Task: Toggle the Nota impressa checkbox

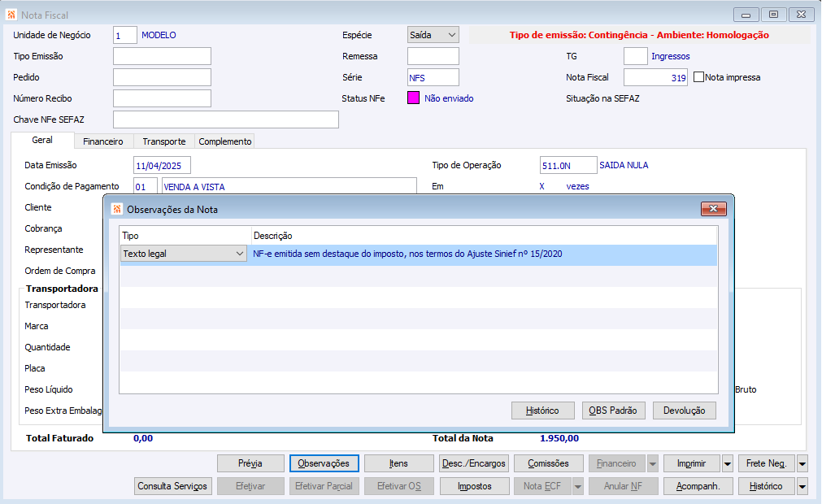Action: pos(698,77)
